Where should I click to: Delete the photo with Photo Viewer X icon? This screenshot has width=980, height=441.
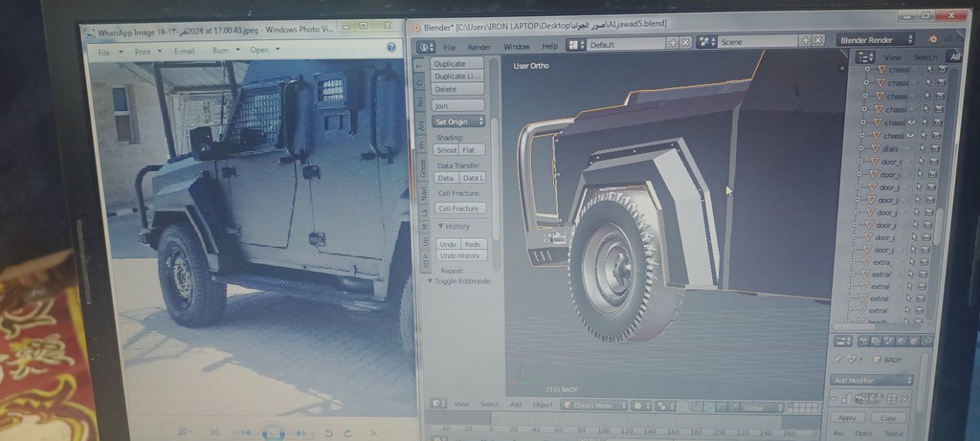tap(373, 433)
